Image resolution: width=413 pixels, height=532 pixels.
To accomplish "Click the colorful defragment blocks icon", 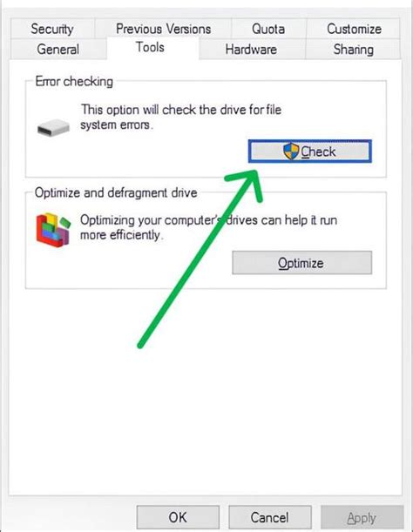I will (53, 229).
